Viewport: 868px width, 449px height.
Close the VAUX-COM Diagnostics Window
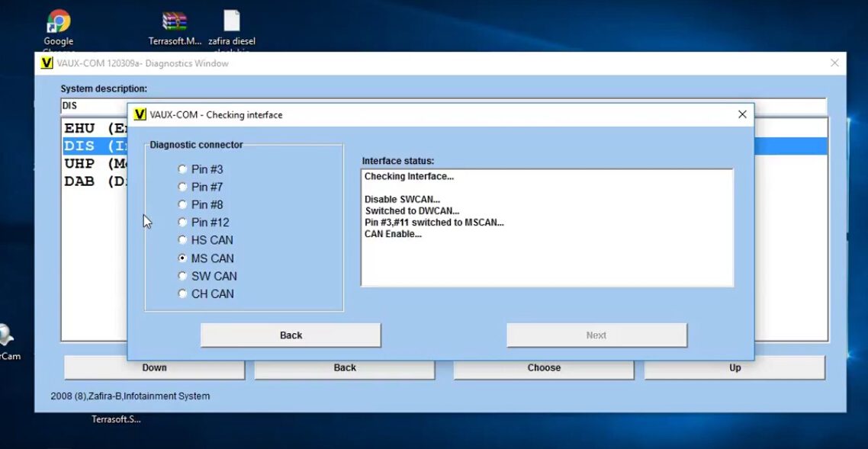tap(834, 63)
